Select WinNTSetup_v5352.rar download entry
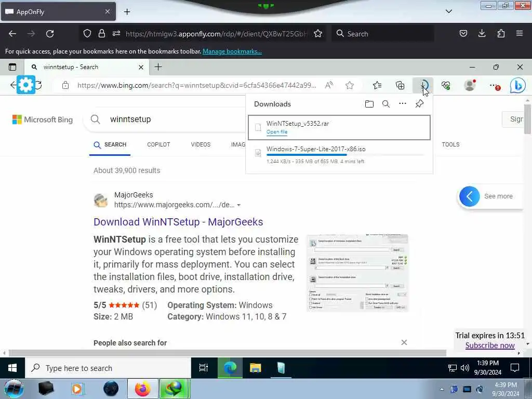The width and height of the screenshot is (532, 399). click(339, 127)
